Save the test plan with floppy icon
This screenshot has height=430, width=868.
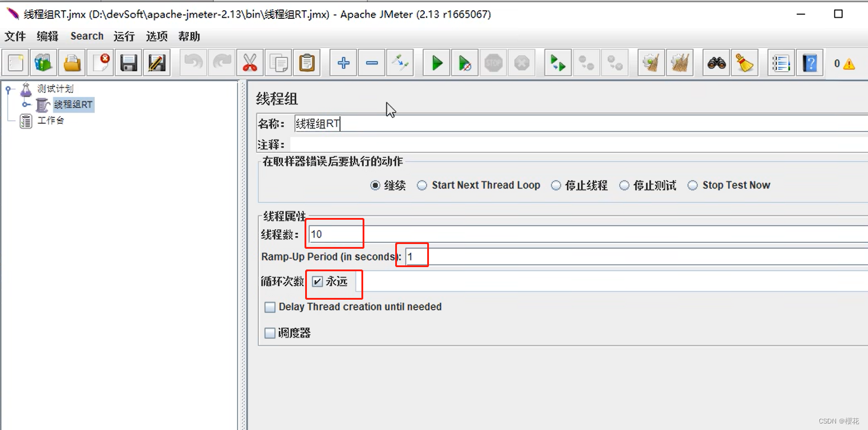click(x=129, y=62)
